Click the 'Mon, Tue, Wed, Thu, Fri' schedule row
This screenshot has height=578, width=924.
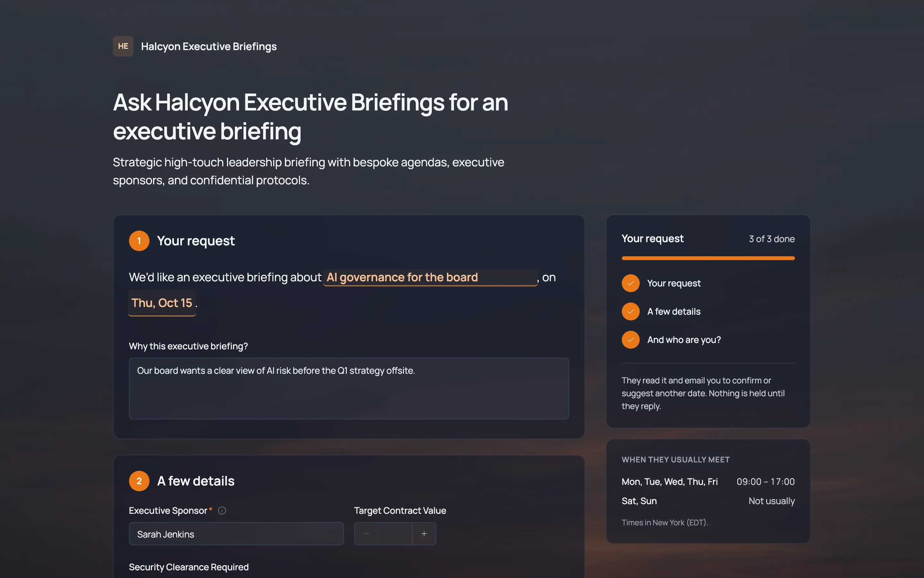[x=708, y=482]
